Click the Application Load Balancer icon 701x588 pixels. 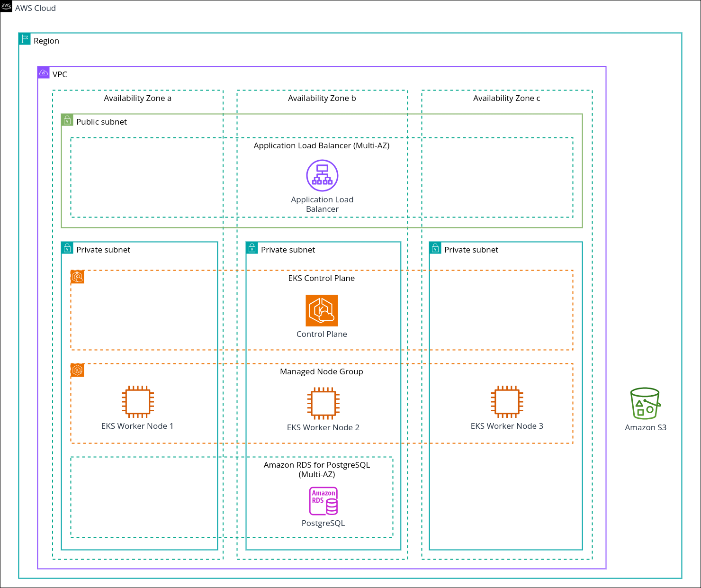322,175
